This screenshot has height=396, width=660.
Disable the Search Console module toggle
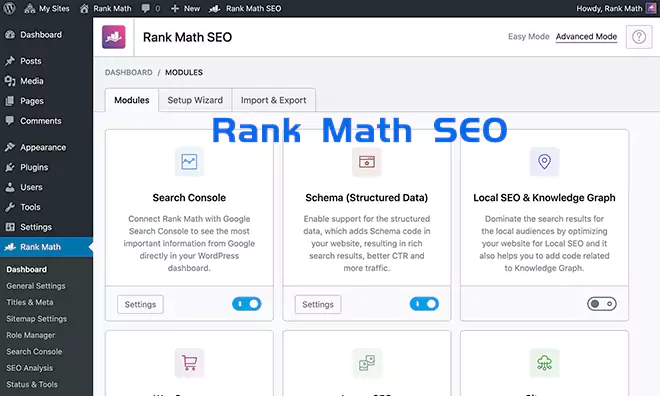(x=247, y=304)
